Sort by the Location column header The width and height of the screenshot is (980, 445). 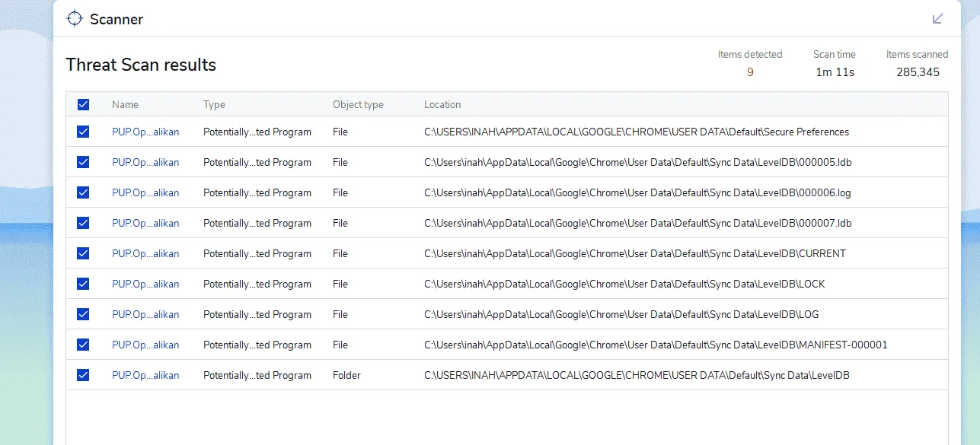pyautogui.click(x=442, y=104)
